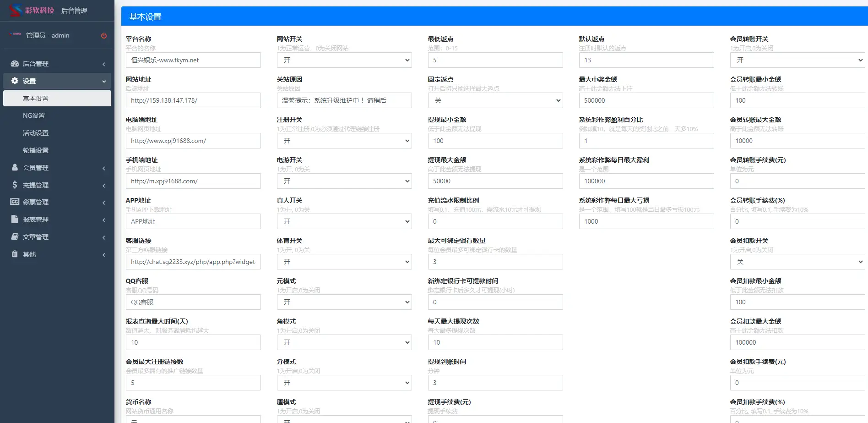Image resolution: width=868 pixels, height=423 pixels.
Task: Click the 电脑端地址 input field
Action: point(193,141)
